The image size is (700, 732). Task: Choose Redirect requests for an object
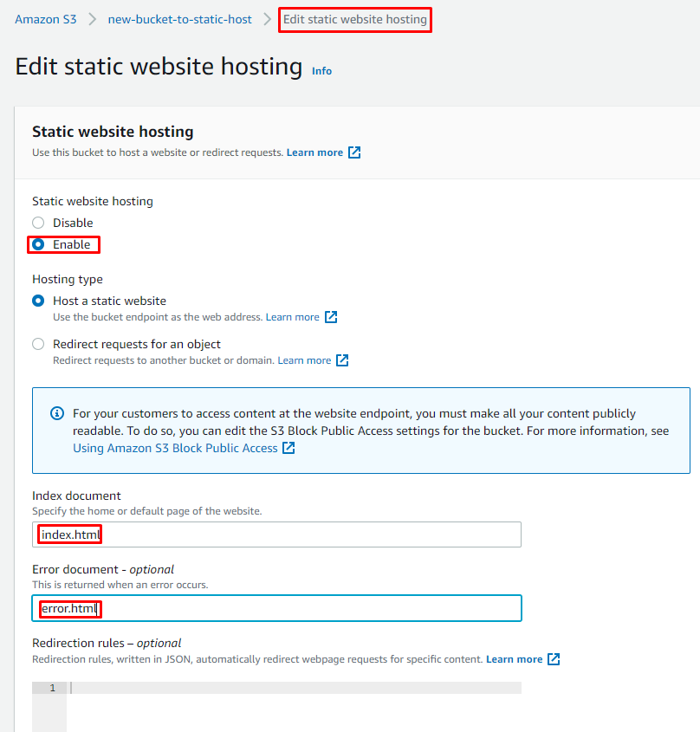point(38,344)
